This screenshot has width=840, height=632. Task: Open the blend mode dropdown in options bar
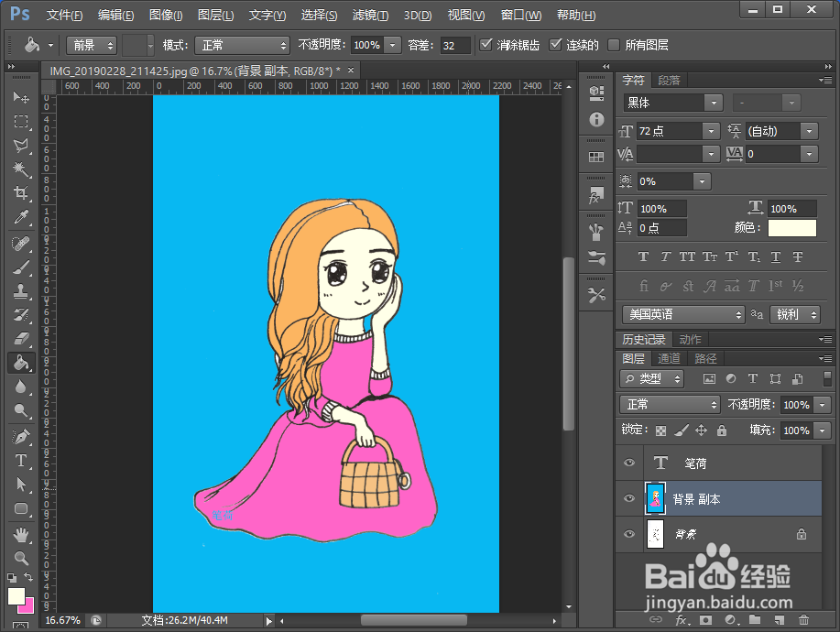[242, 45]
